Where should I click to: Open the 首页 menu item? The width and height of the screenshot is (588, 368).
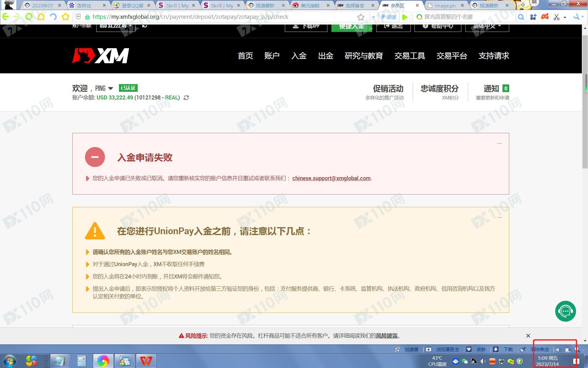(245, 56)
